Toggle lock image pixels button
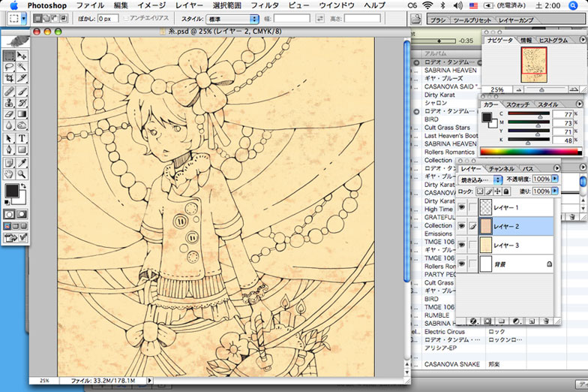This screenshot has height=392, width=588. point(489,191)
